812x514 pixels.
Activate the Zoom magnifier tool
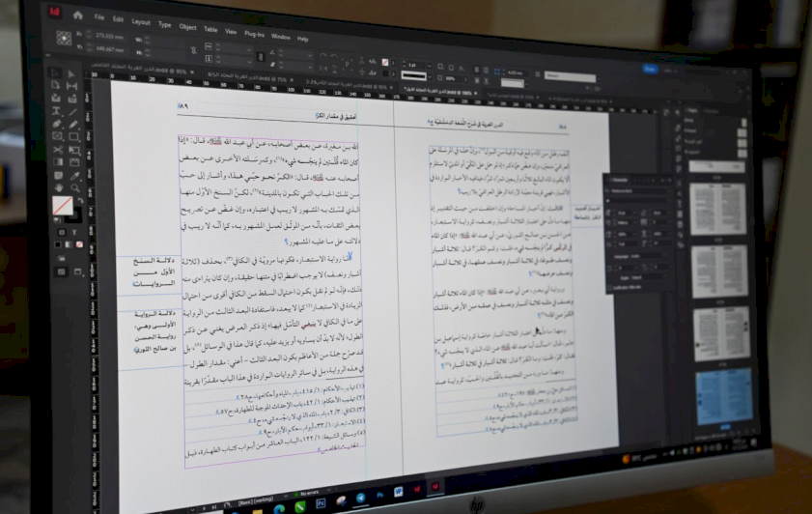point(75,188)
